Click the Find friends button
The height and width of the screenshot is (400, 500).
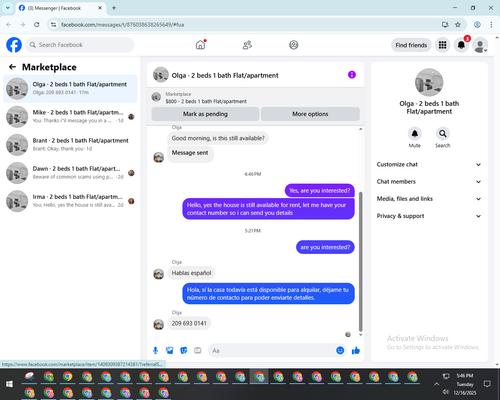point(411,45)
